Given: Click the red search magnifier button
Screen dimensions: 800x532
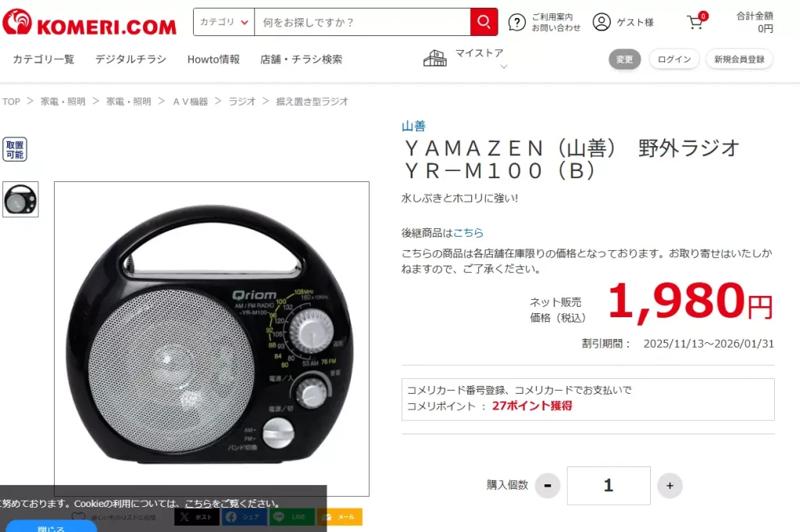Looking at the screenshot, I should point(484,22).
